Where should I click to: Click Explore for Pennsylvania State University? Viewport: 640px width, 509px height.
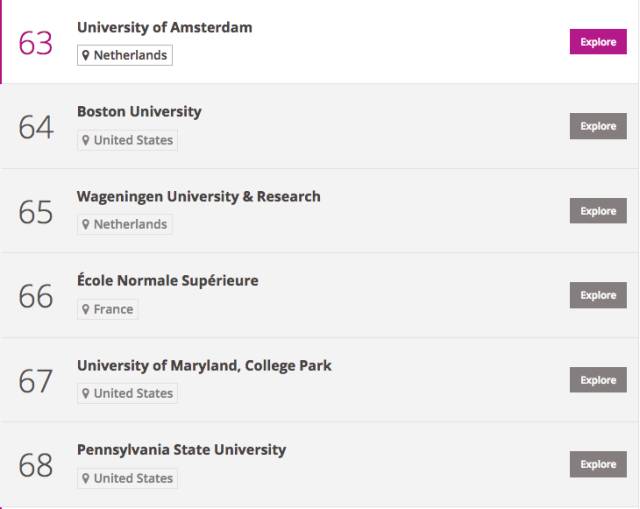click(598, 464)
